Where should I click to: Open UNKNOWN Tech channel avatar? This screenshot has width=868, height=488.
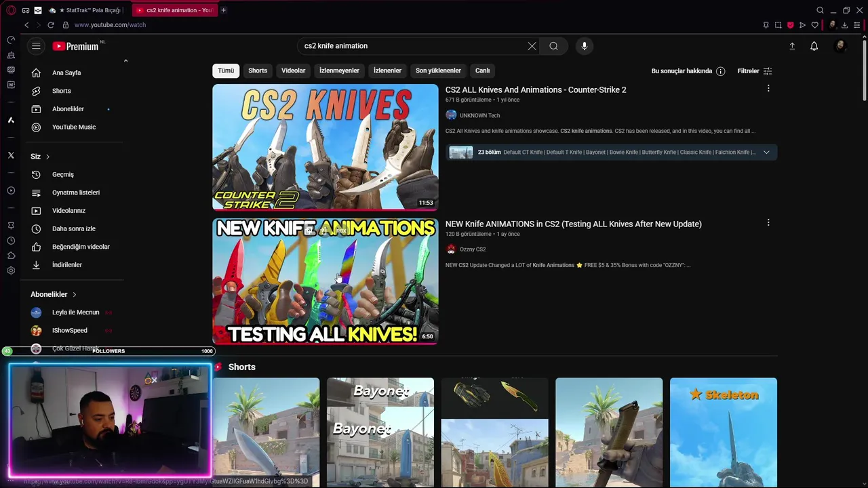tap(451, 115)
